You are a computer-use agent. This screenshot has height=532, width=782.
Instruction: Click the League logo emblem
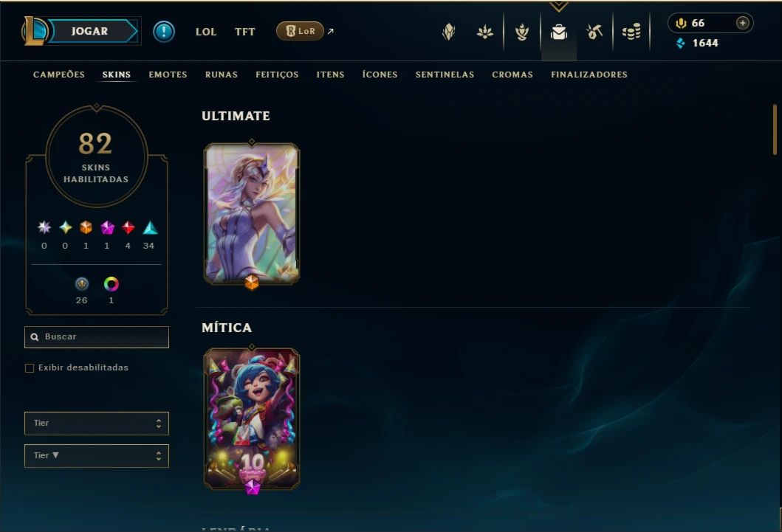(x=34, y=31)
